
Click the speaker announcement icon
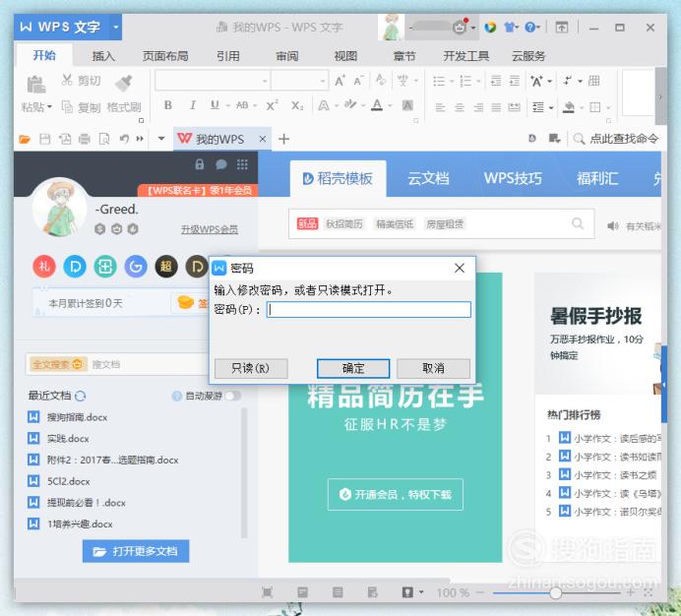pyautogui.click(x=613, y=226)
